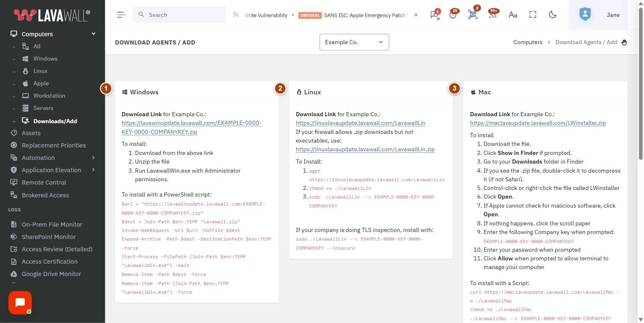Click the magnifier icon in the search box

tap(141, 15)
